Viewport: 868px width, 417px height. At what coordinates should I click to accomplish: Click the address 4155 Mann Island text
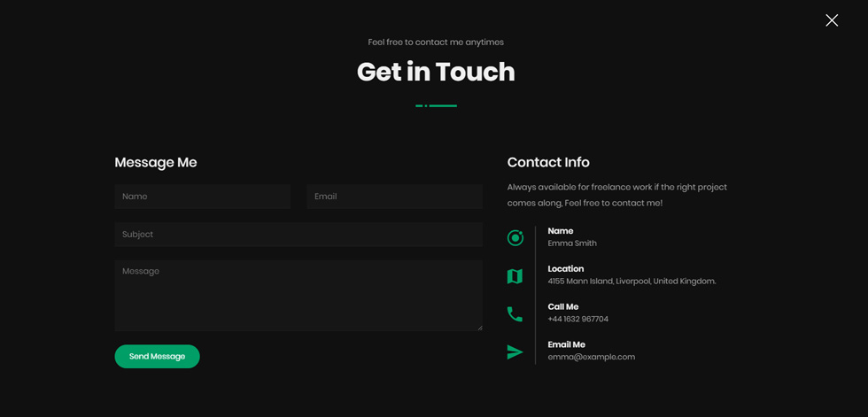click(x=632, y=281)
